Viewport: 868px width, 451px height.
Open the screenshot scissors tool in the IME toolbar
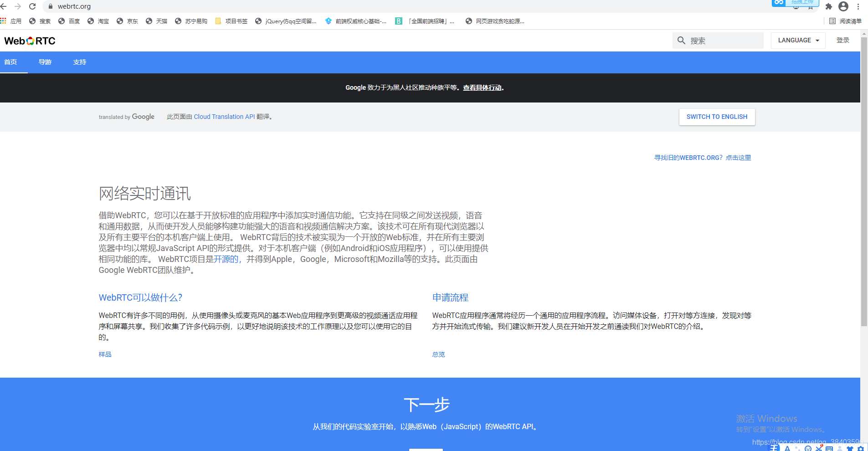tap(819, 449)
